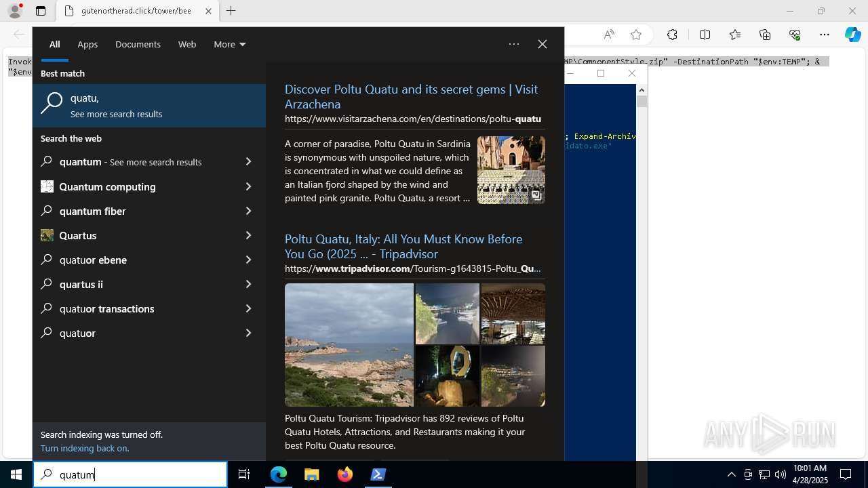Open the Edge tab actions menu icon
Viewport: 868px width, 488px height.
click(41, 11)
